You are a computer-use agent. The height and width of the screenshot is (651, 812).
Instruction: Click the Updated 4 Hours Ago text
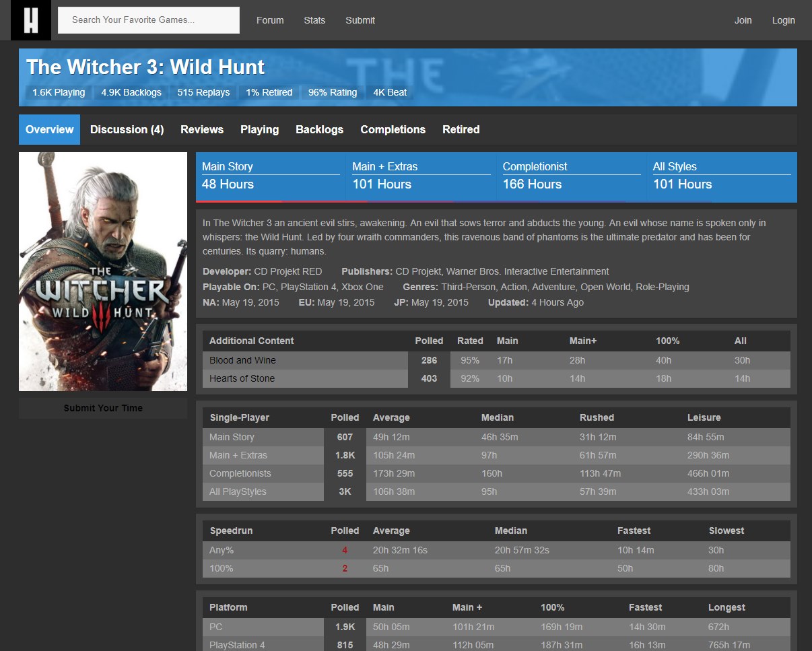tap(536, 302)
